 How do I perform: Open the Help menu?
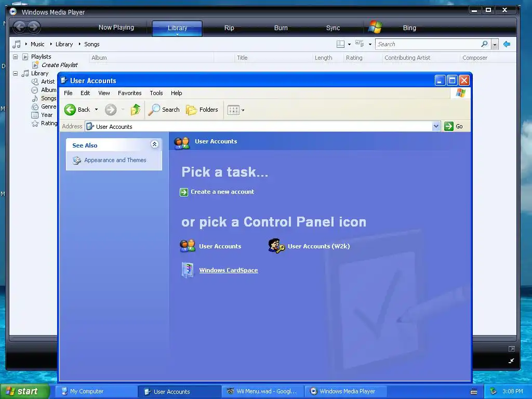(x=177, y=93)
